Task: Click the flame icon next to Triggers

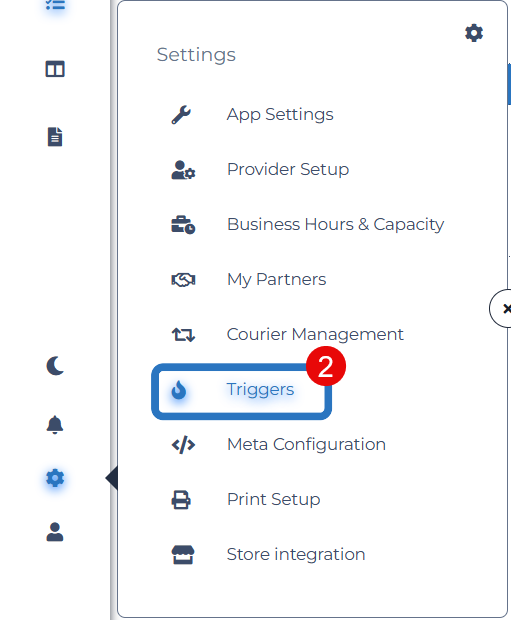Action: [x=179, y=390]
